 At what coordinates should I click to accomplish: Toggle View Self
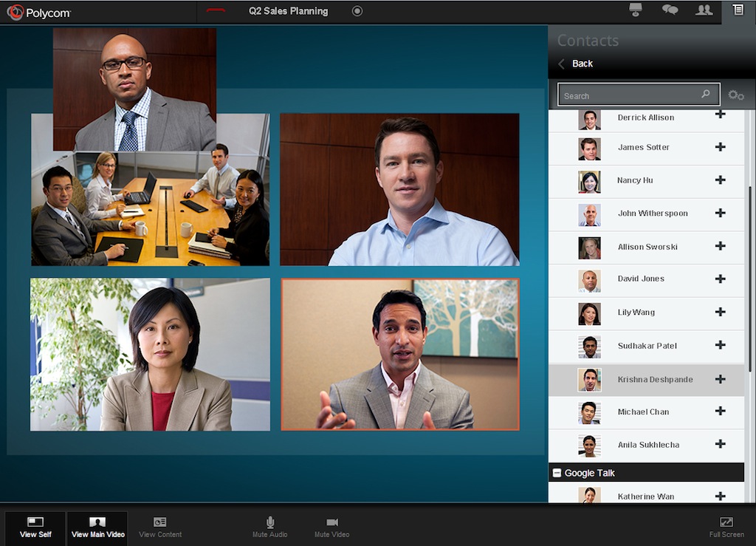pos(35,528)
